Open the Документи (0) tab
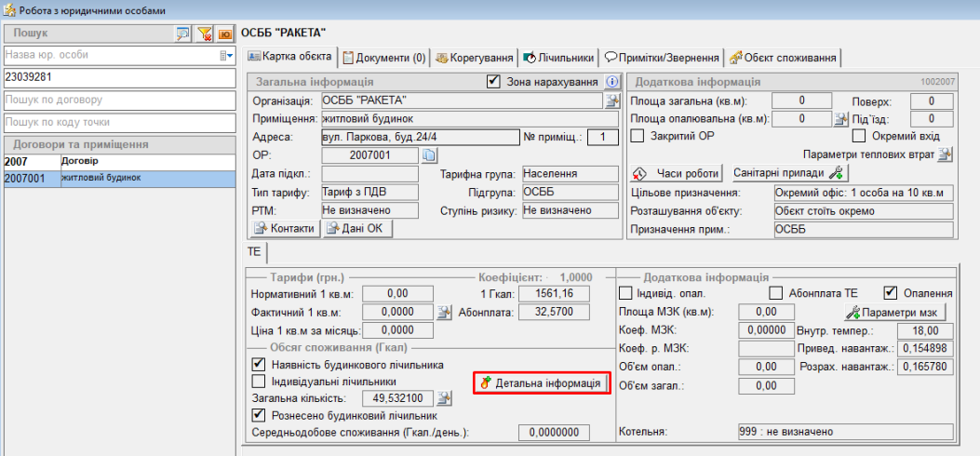Viewport: 980px width, 456px height. point(383,58)
